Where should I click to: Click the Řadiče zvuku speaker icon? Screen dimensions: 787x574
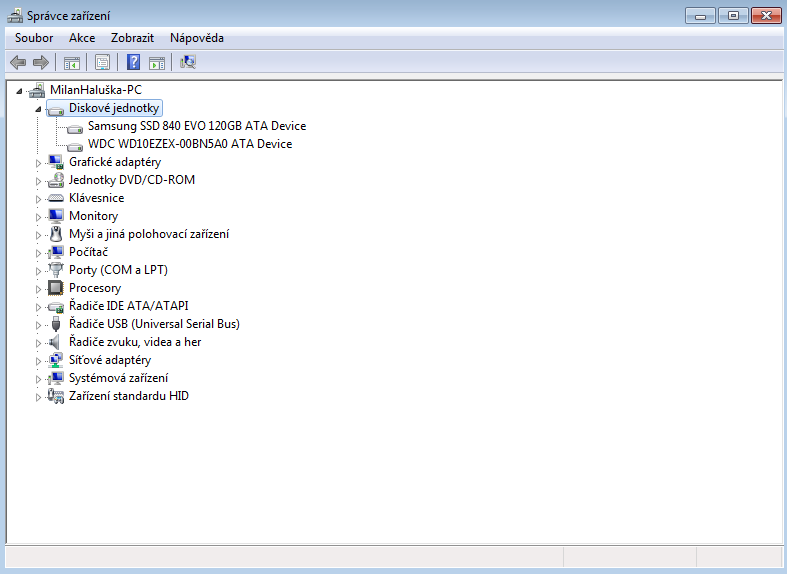pos(55,342)
